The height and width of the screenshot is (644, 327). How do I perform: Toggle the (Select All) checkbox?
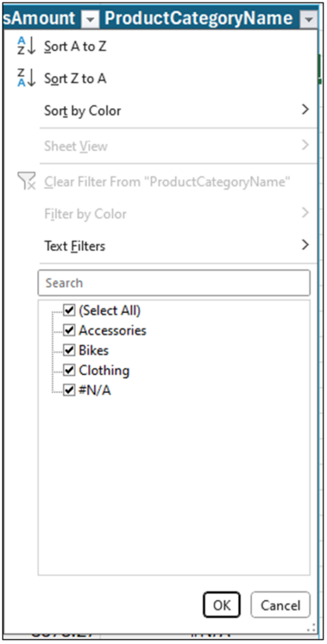click(x=69, y=310)
